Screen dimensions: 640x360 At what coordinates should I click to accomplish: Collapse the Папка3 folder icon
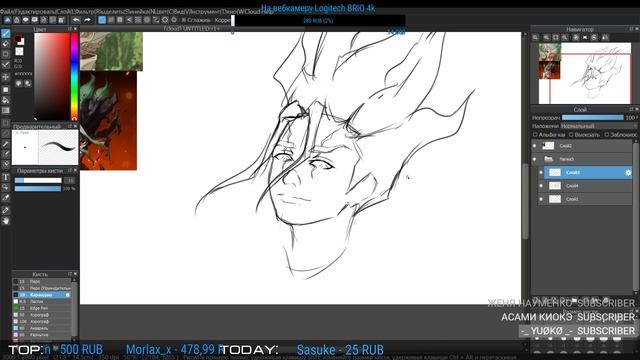click(548, 159)
